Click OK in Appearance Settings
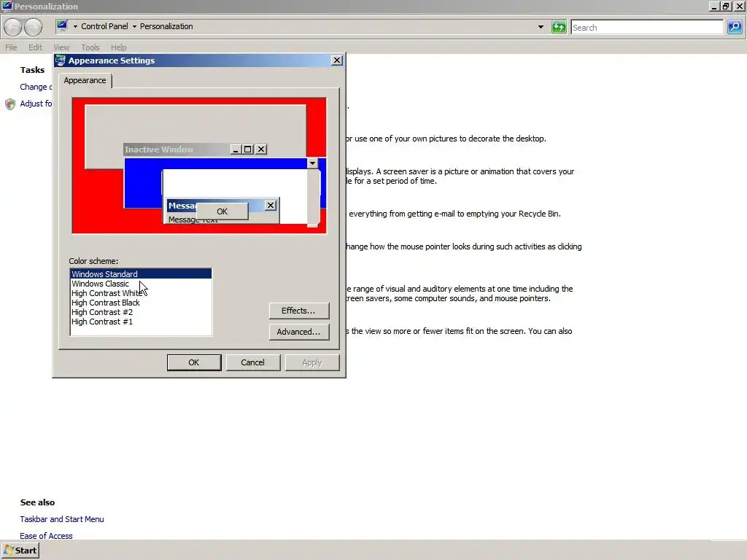Image resolution: width=747 pixels, height=560 pixels. (194, 362)
